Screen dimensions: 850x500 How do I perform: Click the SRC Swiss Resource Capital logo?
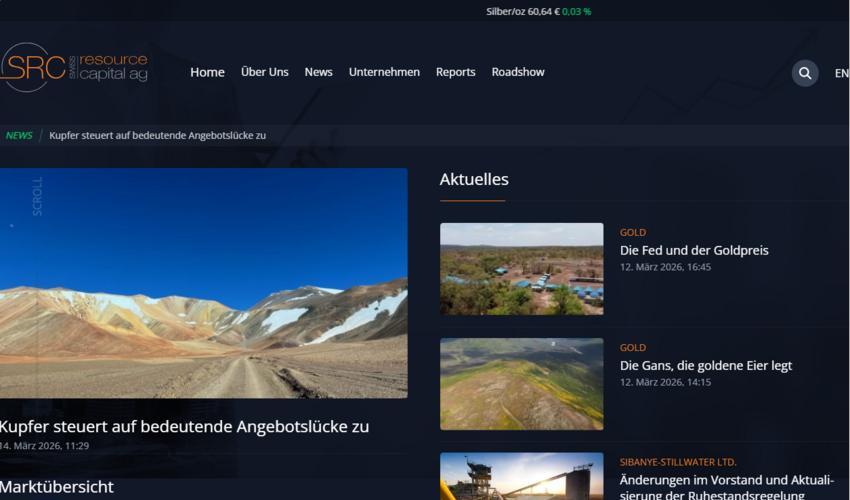(x=74, y=67)
